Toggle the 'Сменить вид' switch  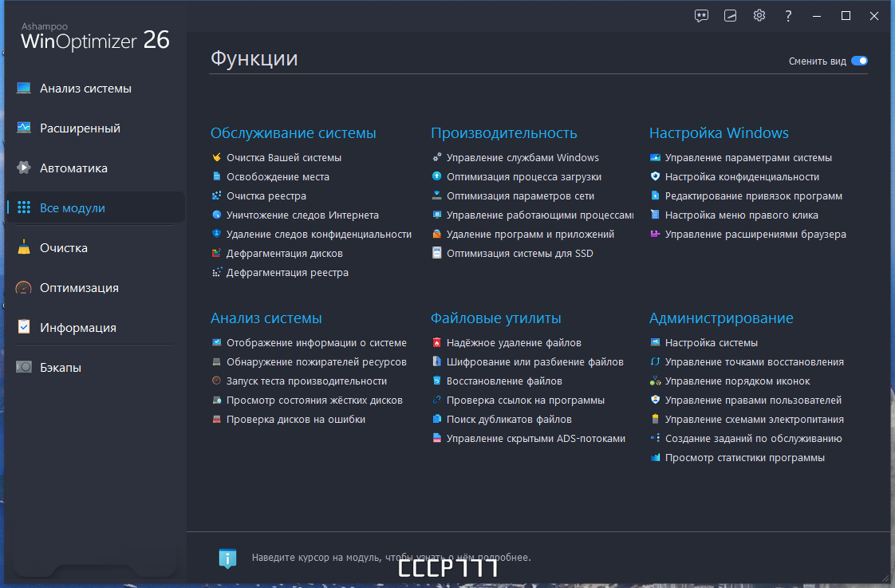[x=859, y=61]
